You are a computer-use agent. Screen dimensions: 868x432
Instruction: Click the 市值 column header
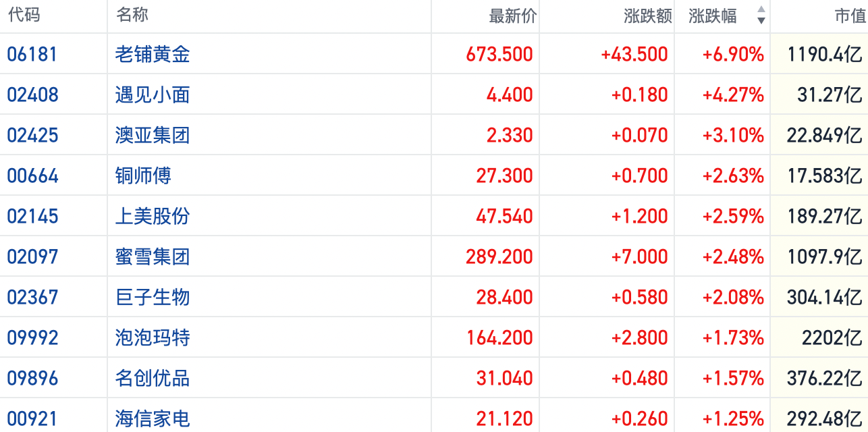point(850,16)
